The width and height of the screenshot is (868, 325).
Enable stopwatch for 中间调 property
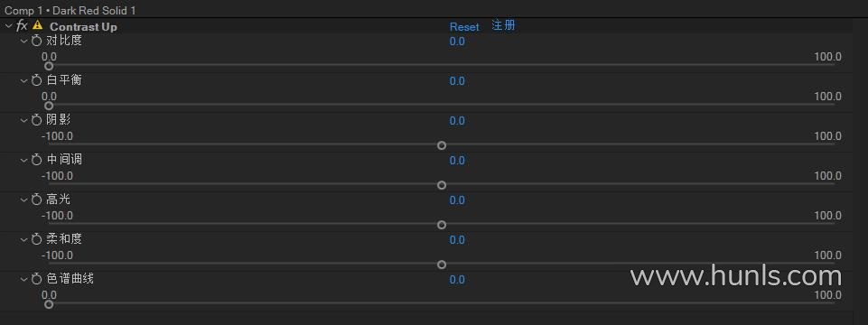tap(36, 160)
